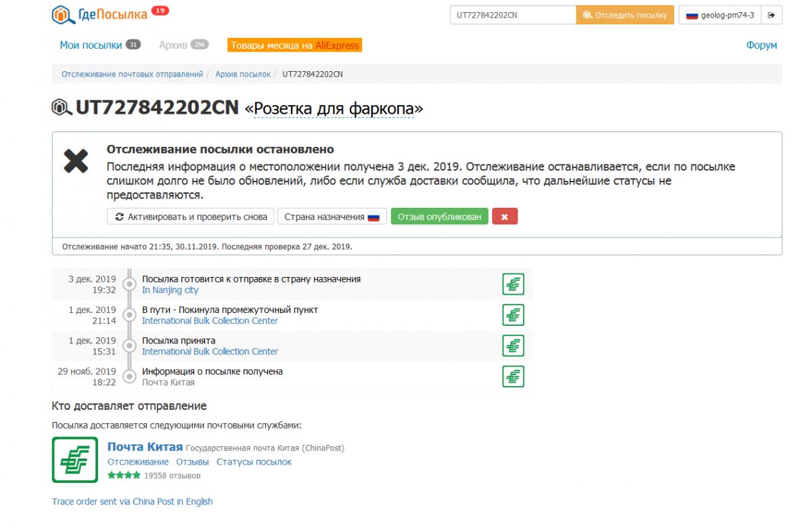
Task: Click China Post icon on 21:14 status row
Action: coord(513,315)
